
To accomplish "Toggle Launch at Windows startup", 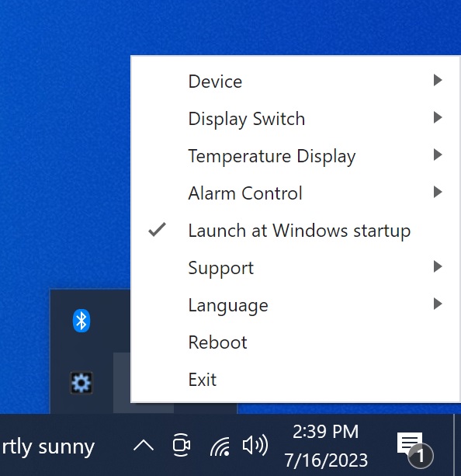I will pyautogui.click(x=295, y=231).
